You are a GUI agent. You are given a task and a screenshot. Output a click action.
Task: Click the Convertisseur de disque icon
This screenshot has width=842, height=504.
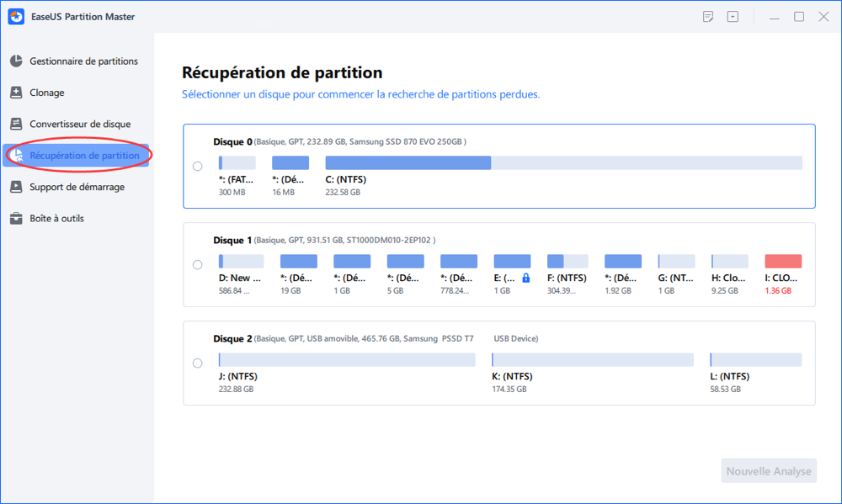point(16,124)
